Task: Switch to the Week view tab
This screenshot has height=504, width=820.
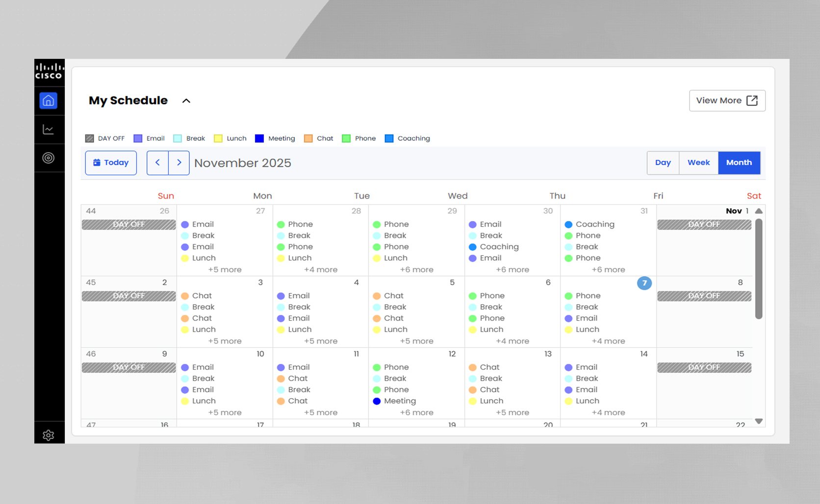Action: (x=698, y=163)
